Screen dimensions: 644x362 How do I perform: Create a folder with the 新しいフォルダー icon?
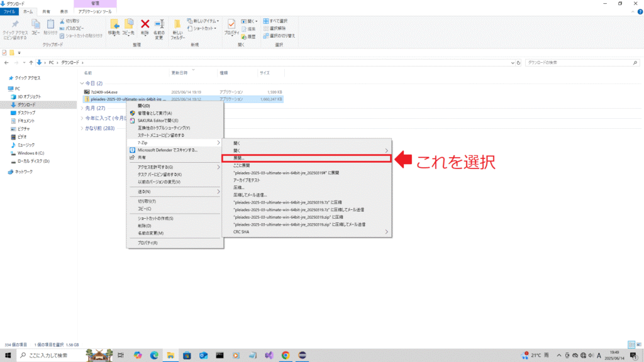tap(177, 25)
